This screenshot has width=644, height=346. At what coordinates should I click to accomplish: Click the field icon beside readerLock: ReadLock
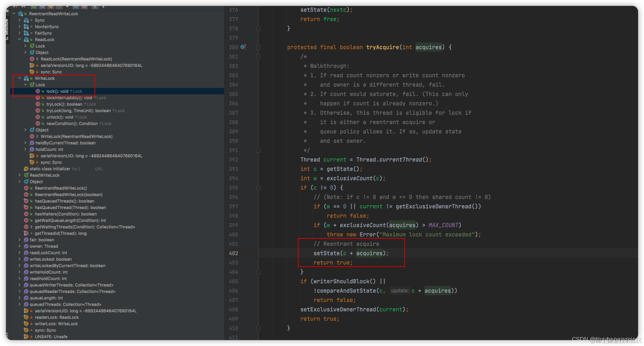26,318
